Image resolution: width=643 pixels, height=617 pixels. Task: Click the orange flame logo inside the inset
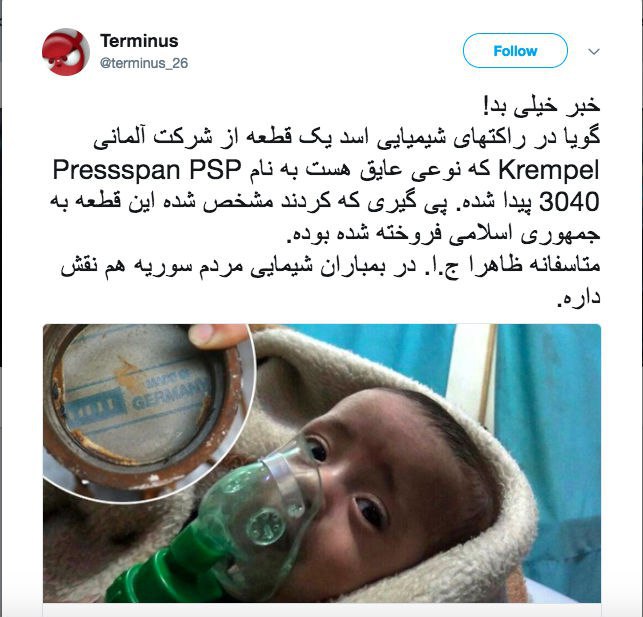point(128,376)
